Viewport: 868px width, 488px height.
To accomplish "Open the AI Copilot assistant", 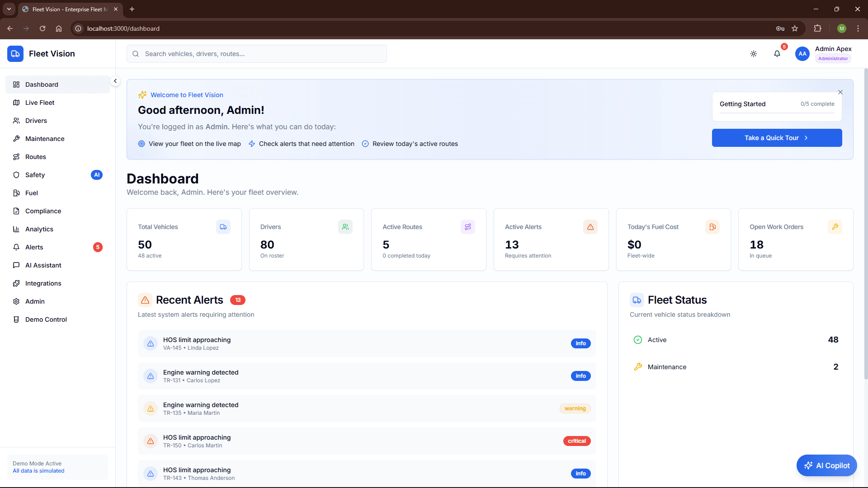I will click(x=826, y=465).
